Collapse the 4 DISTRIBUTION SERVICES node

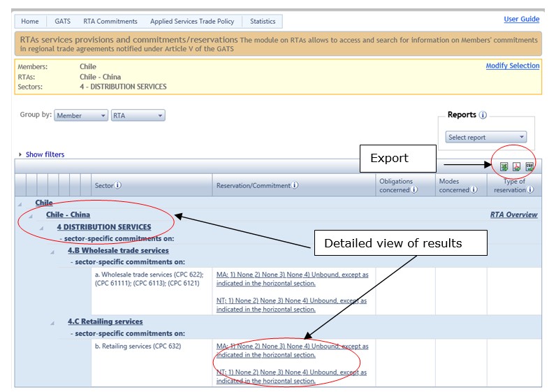coord(42,228)
